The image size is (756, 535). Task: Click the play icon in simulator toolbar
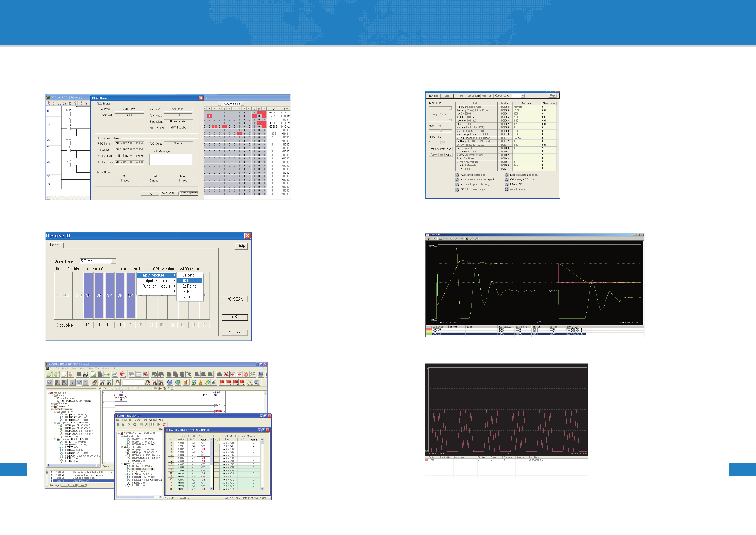(159, 425)
